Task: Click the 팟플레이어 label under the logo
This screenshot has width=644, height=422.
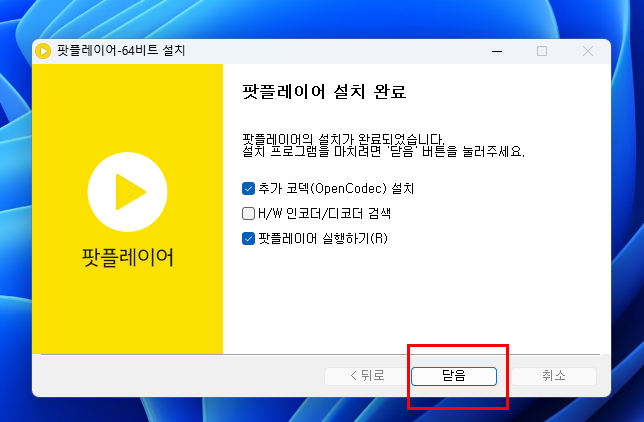Action: click(x=127, y=258)
